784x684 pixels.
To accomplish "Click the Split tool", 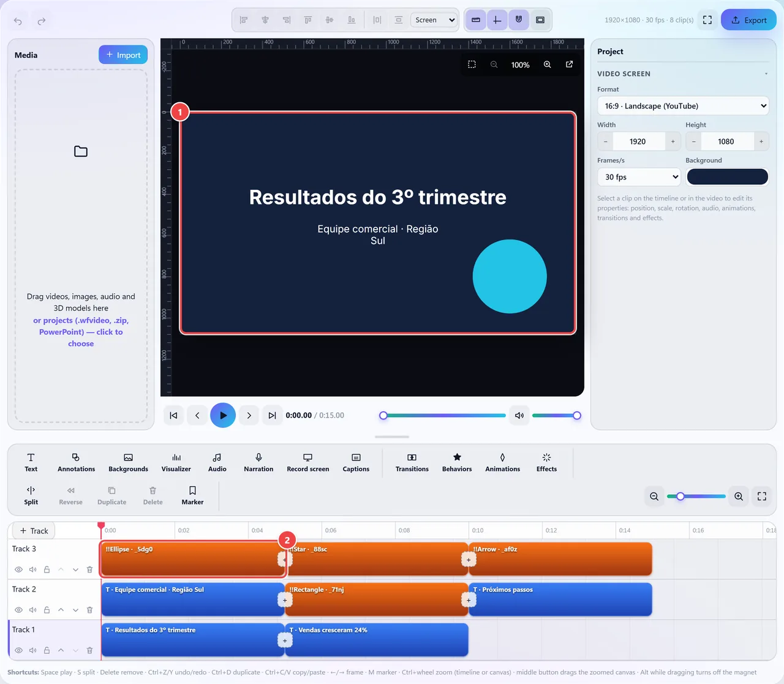I will click(31, 495).
